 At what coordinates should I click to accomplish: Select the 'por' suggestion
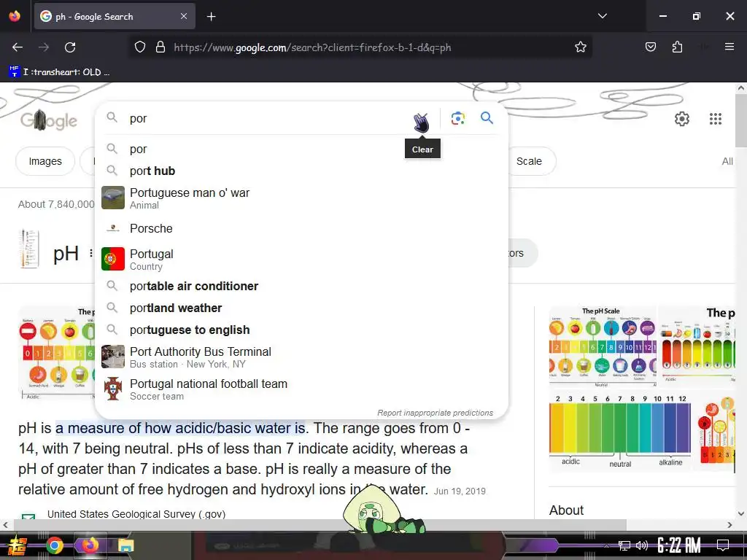click(x=301, y=149)
